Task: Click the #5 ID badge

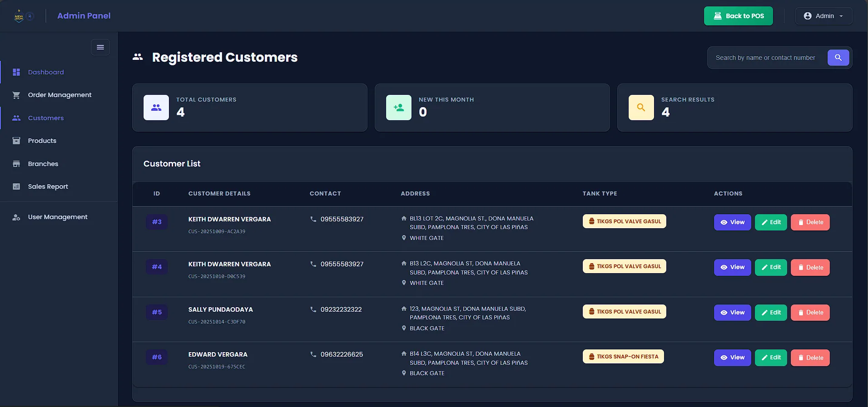Action: pos(157,312)
